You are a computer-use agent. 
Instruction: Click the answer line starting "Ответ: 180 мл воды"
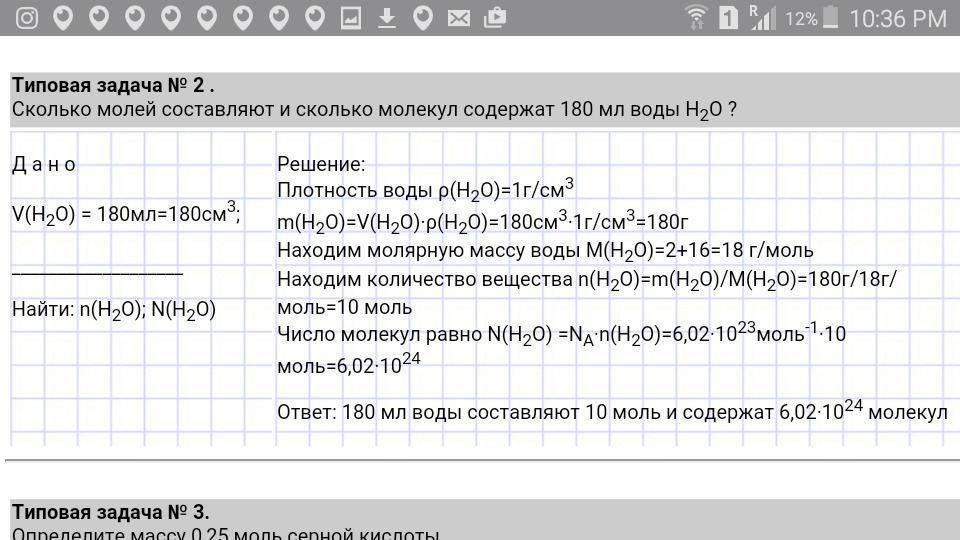click(x=612, y=411)
